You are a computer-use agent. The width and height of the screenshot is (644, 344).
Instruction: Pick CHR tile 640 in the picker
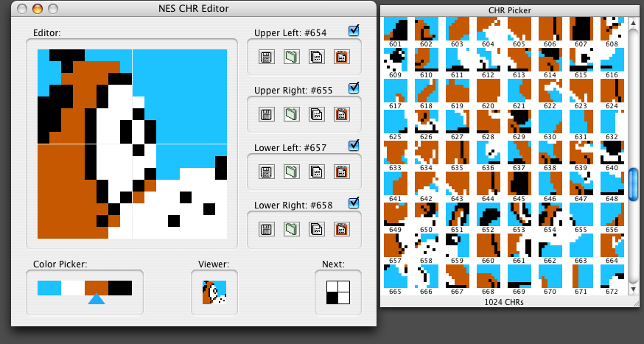click(612, 152)
